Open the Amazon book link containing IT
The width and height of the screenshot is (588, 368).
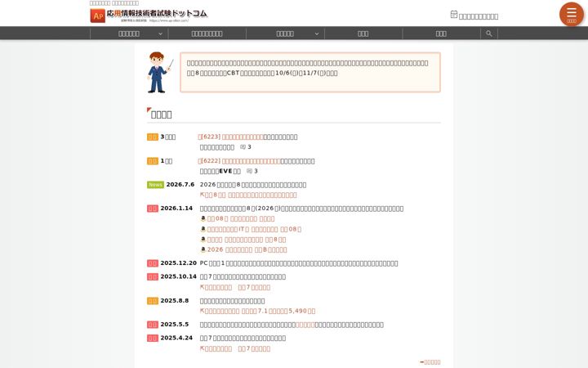click(x=254, y=229)
